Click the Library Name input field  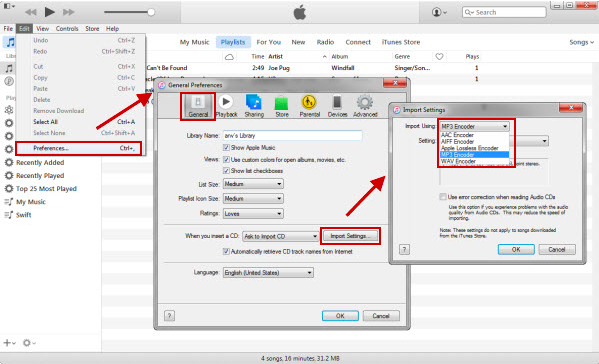click(x=292, y=135)
